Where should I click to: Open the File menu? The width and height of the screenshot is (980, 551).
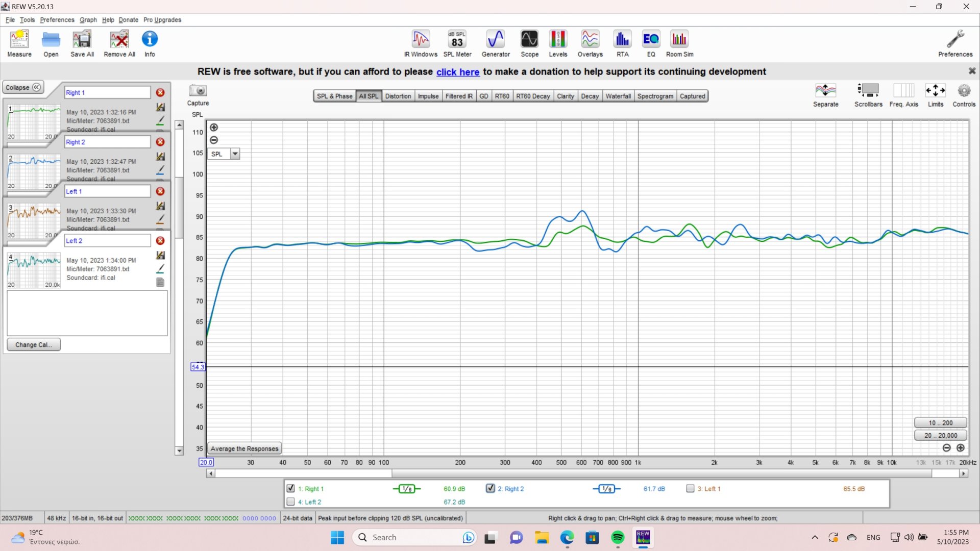coord(10,20)
